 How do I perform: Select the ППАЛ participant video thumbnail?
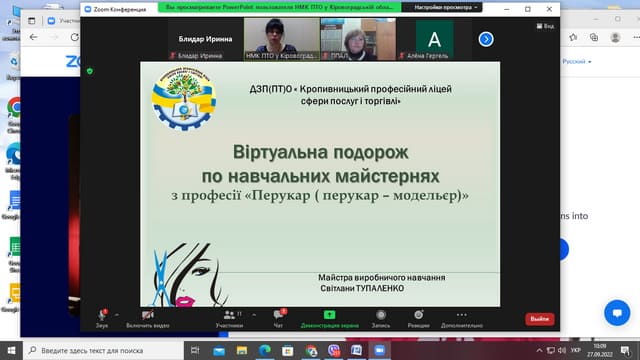tap(358, 39)
